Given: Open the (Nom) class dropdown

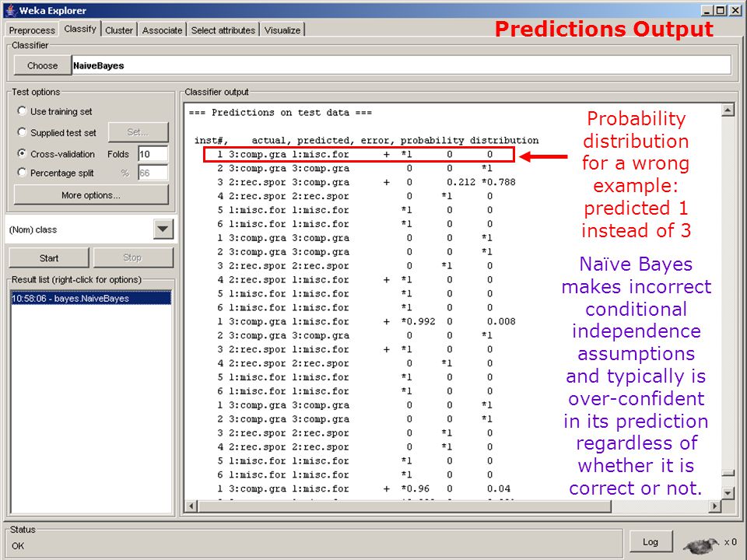Looking at the screenshot, I should pyautogui.click(x=163, y=229).
